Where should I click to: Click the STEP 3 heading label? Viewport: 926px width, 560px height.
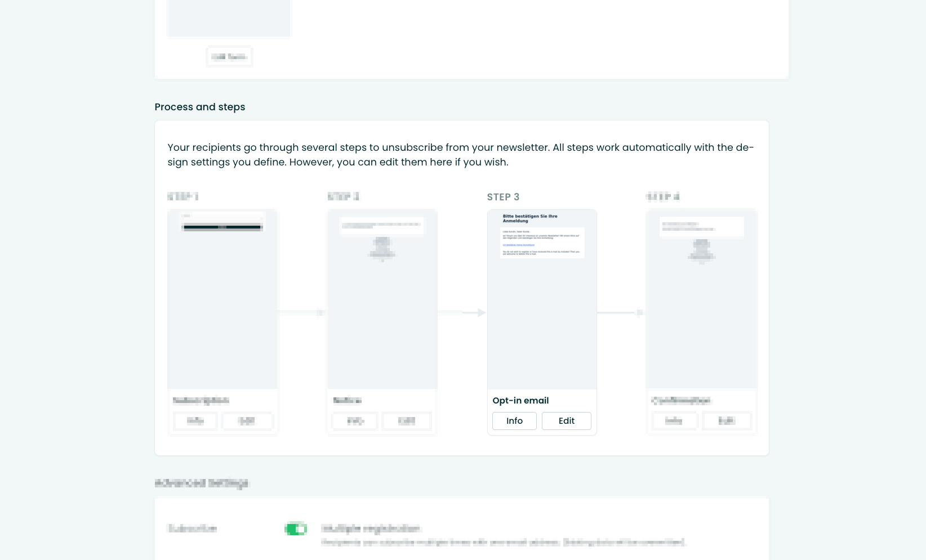[503, 197]
